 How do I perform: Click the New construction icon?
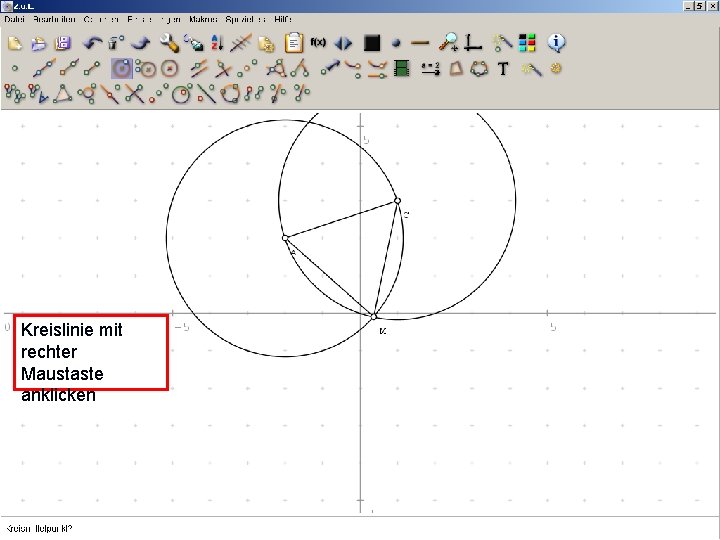coord(15,43)
